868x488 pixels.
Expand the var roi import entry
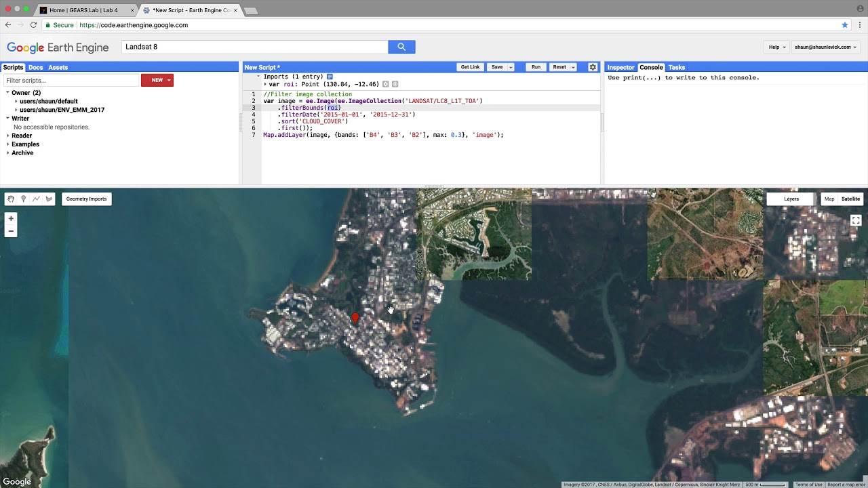(x=266, y=85)
